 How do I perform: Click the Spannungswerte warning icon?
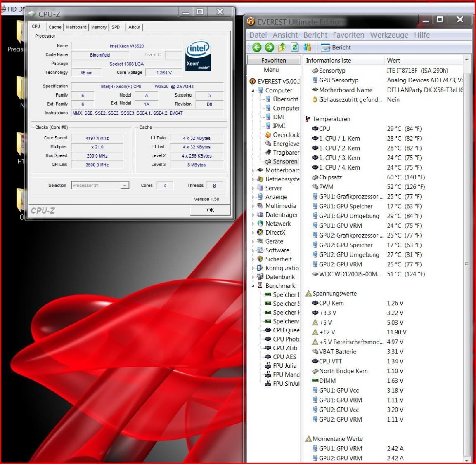308,293
